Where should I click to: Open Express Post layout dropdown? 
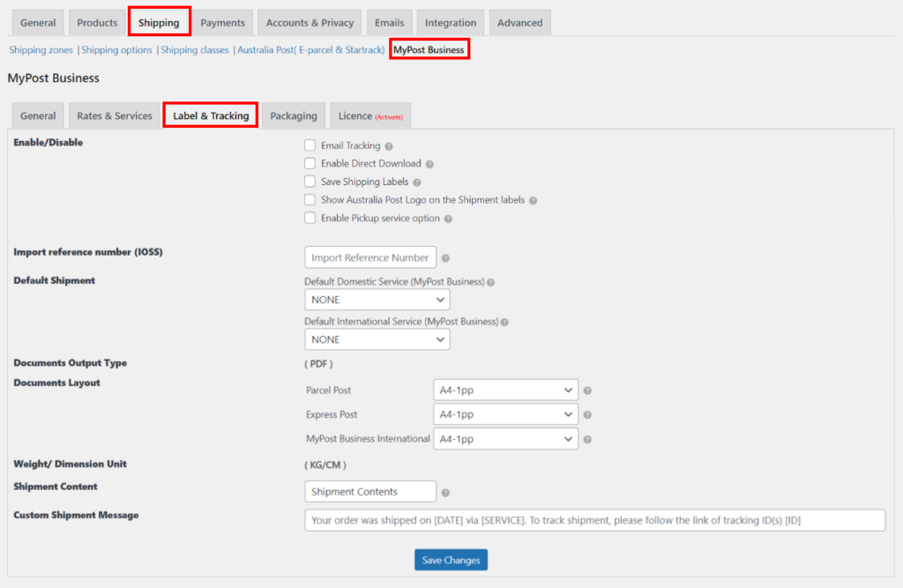coord(505,414)
